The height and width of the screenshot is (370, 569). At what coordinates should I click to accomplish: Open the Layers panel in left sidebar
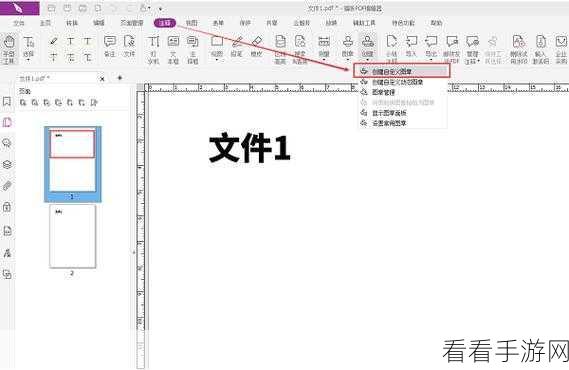(x=7, y=164)
